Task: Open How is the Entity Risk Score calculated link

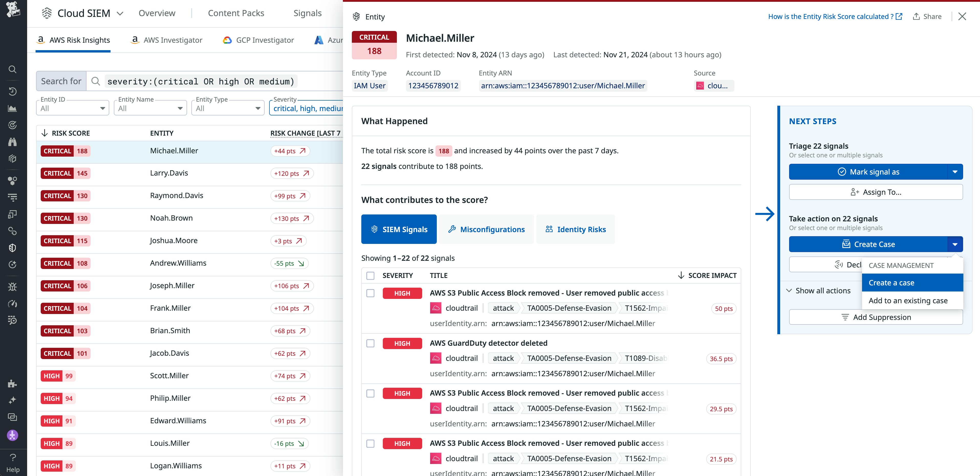Action: (835, 16)
